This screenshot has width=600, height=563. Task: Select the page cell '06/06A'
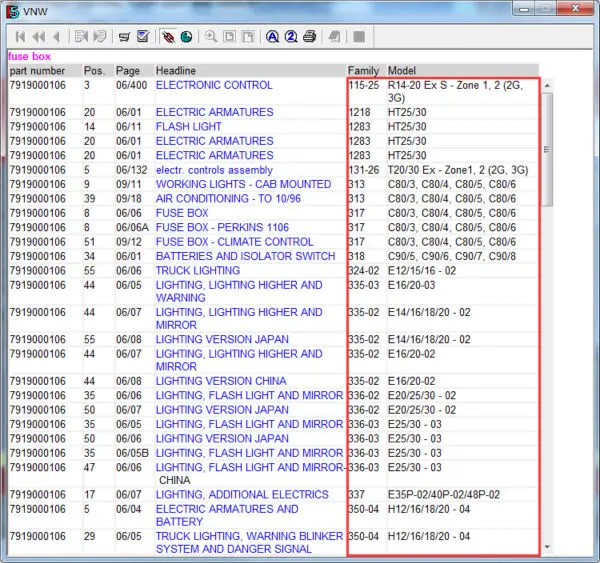click(x=132, y=227)
